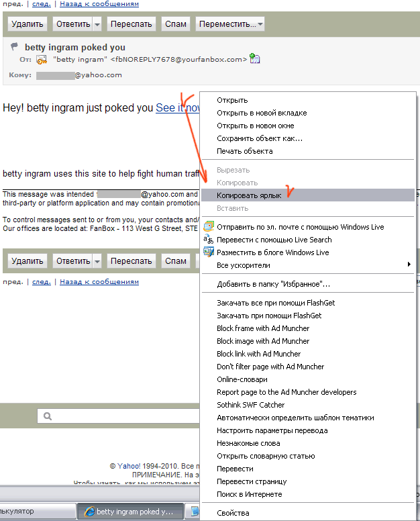
Task: Choose Sothink SWF Catcher
Action: [308, 405]
